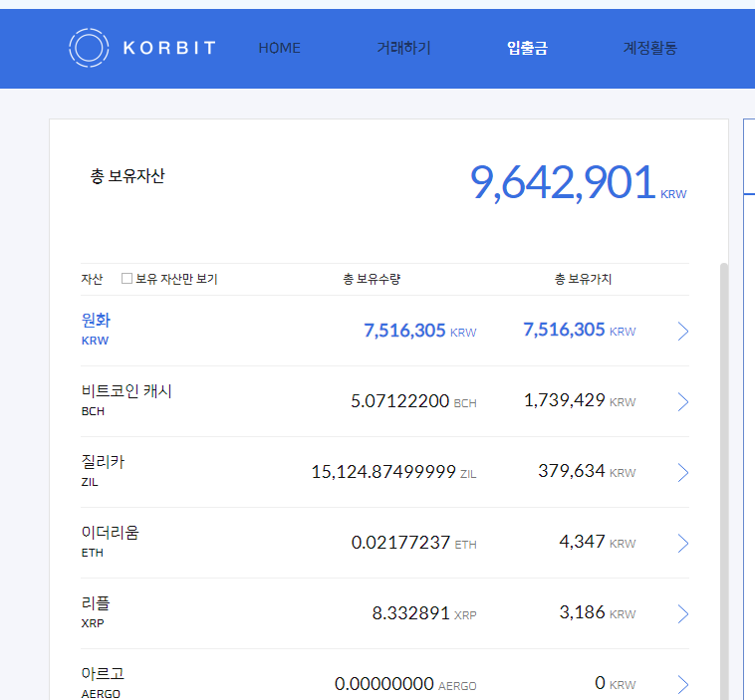Click the Korbit circular logo icon
The image size is (755, 700).
88,48
